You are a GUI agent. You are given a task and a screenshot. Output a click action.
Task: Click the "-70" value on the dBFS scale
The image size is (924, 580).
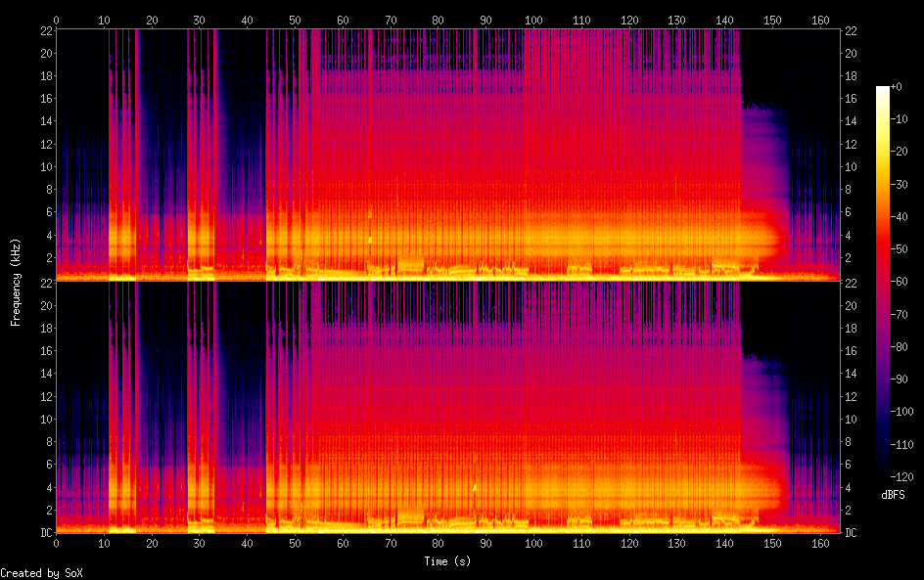tap(899, 314)
